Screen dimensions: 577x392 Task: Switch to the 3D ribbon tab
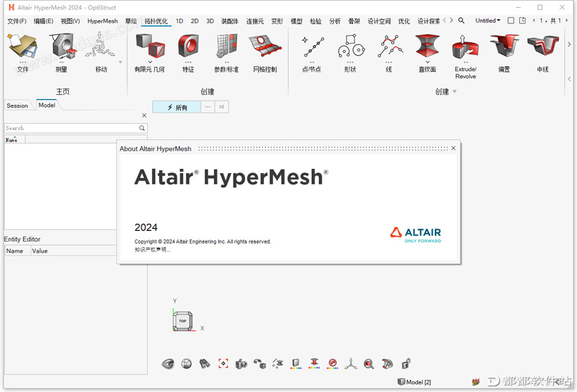click(x=210, y=21)
